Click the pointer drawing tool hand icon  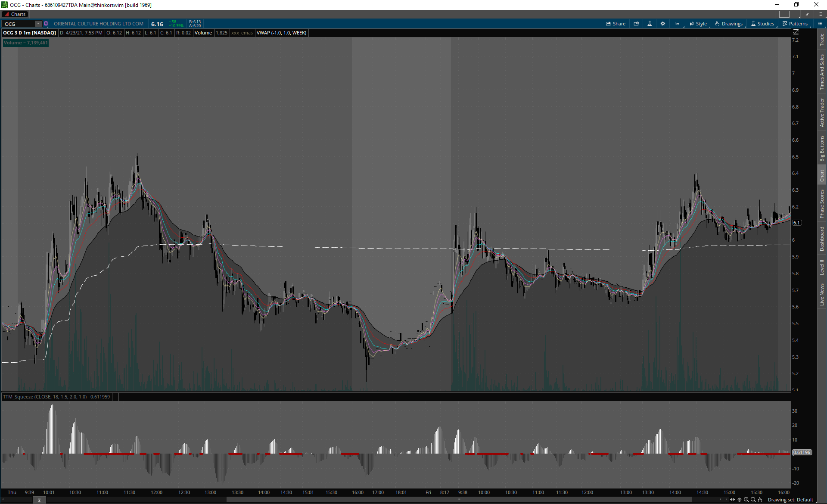[x=760, y=500]
